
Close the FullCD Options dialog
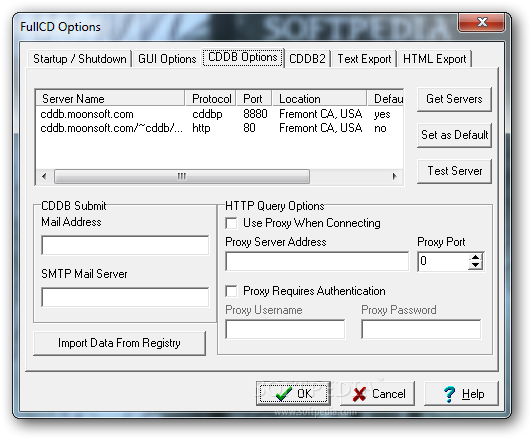[481, 22]
